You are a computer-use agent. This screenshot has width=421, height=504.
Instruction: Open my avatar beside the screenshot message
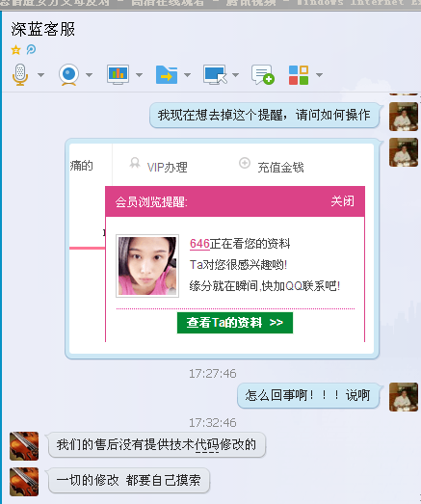404,152
